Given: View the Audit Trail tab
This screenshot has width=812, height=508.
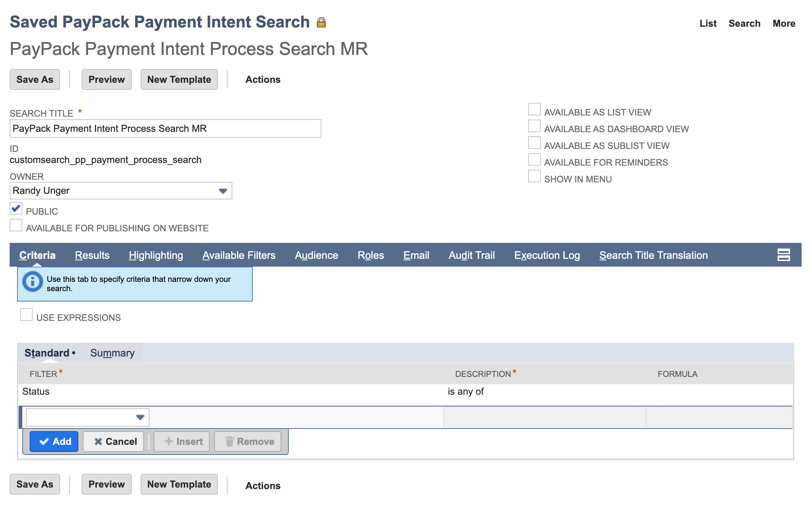Looking at the screenshot, I should [x=472, y=255].
